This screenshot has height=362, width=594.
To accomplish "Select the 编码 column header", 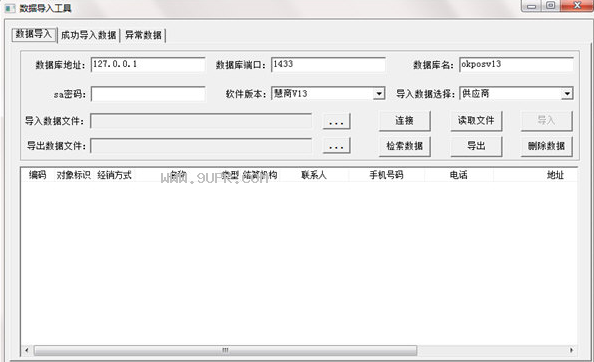I will pos(38,175).
